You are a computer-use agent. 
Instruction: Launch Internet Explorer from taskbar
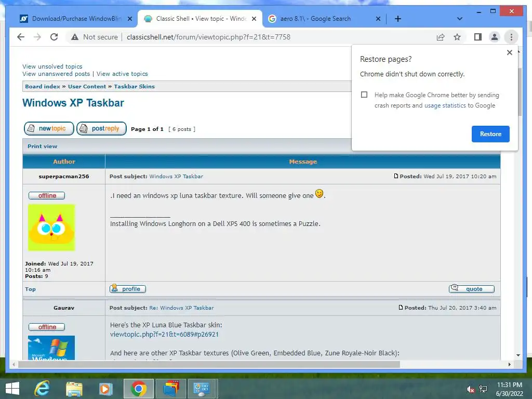tap(43, 389)
